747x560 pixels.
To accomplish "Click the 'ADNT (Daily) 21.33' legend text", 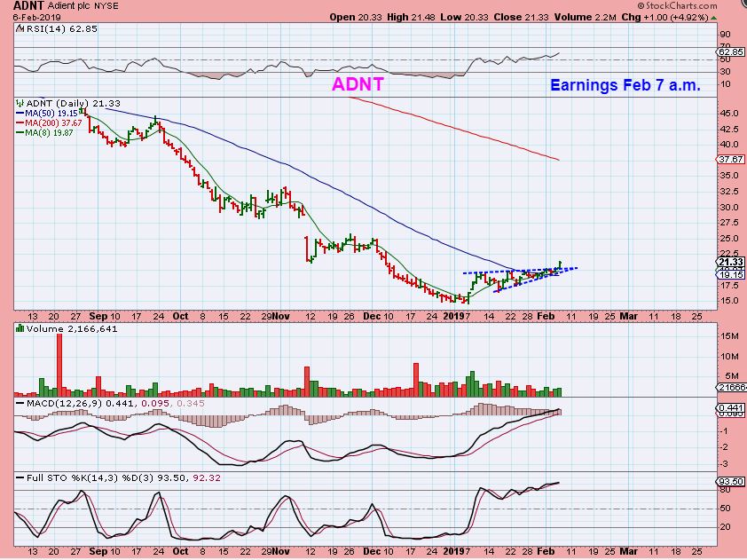I will click(x=73, y=103).
